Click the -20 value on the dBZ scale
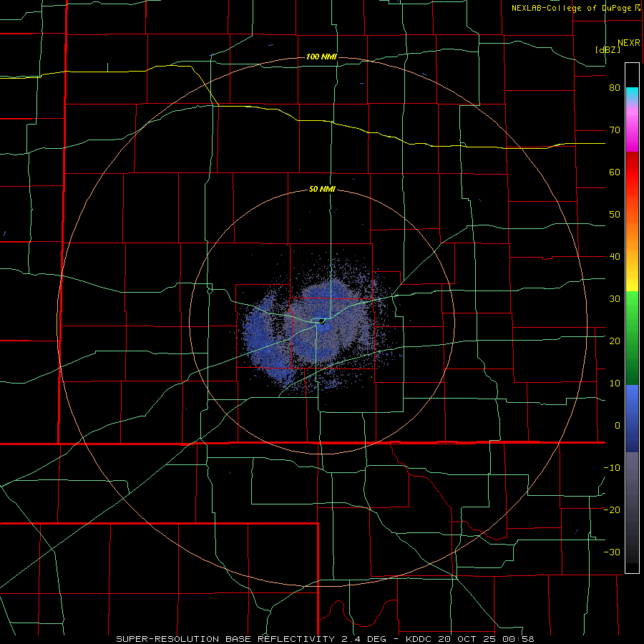The height and width of the screenshot is (644, 644). (x=612, y=510)
